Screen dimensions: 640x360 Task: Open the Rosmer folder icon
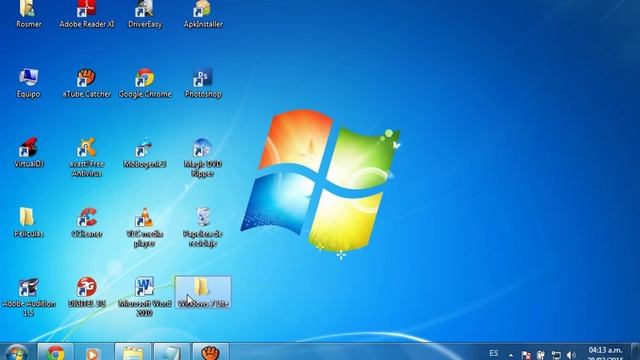click(28, 14)
